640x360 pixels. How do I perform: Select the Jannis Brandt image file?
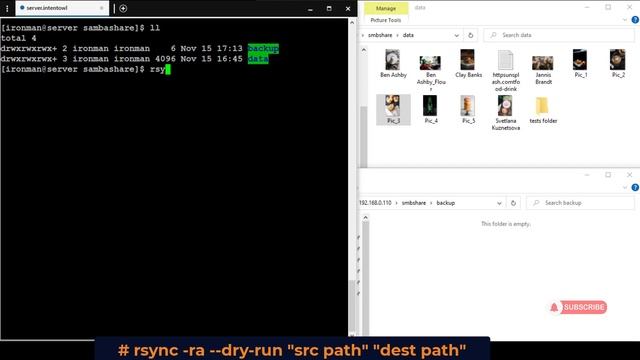point(543,70)
